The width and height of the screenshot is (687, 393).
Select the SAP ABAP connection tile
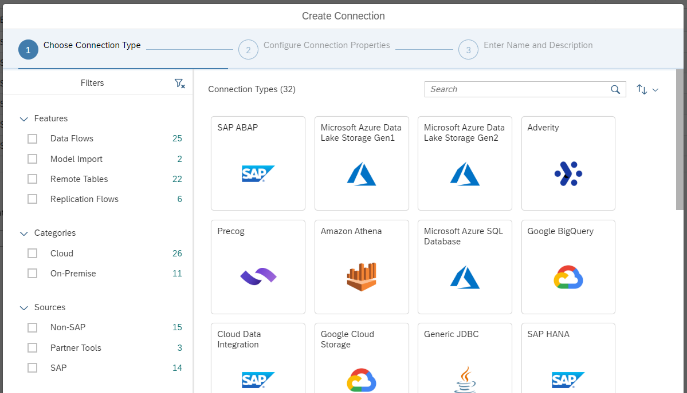point(258,163)
